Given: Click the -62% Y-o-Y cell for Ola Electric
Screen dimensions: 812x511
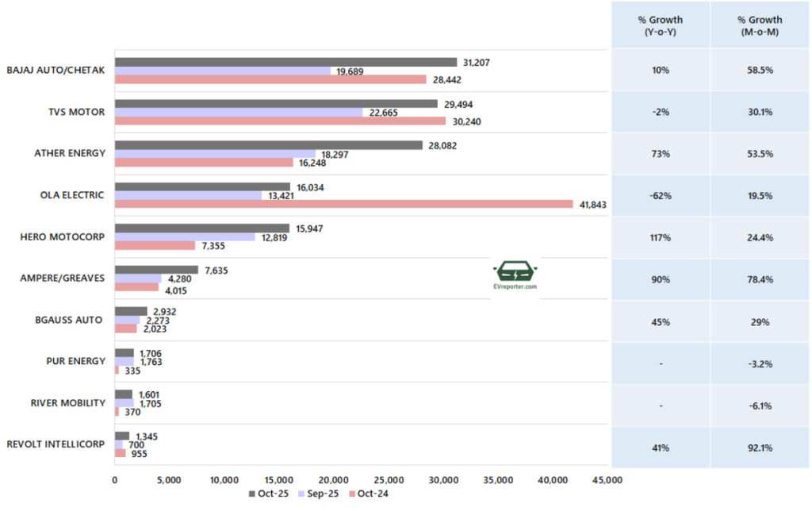Looking at the screenshot, I should pos(660,195).
